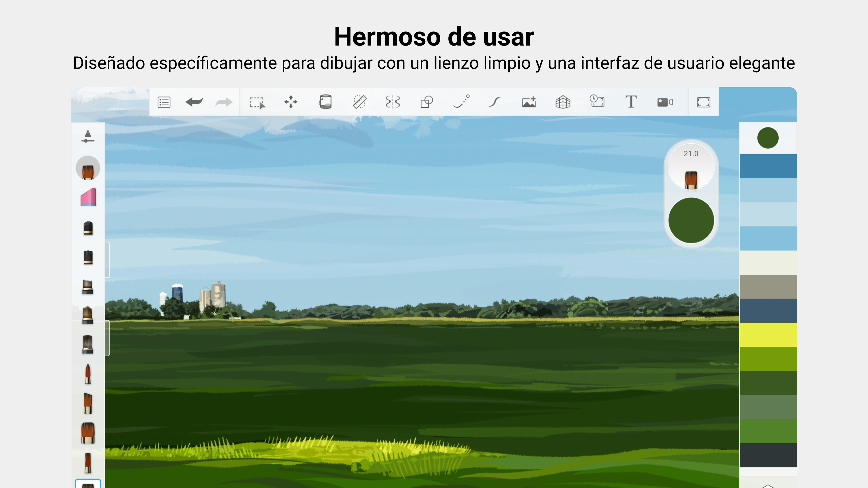This screenshot has height=488, width=868.
Task: Pick the warm gray swatch
Action: coord(768,287)
